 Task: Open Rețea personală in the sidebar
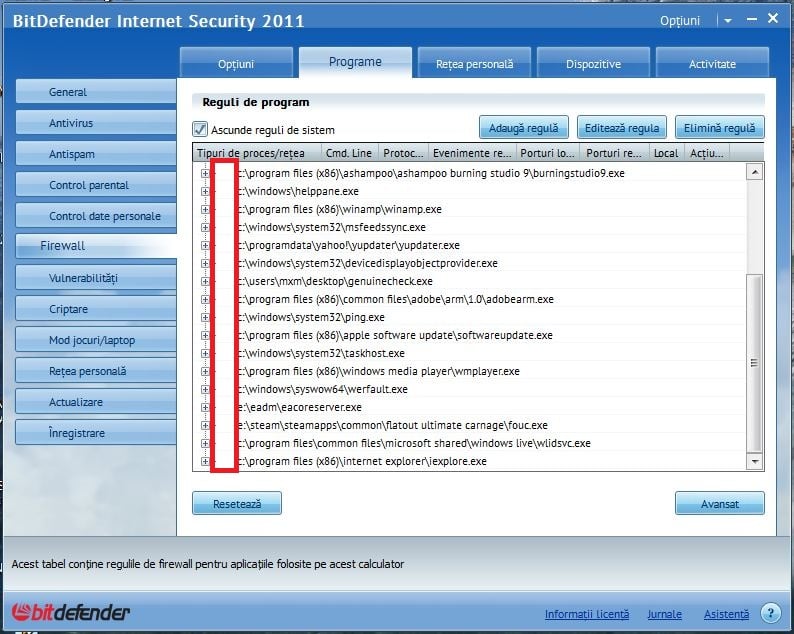pos(96,371)
